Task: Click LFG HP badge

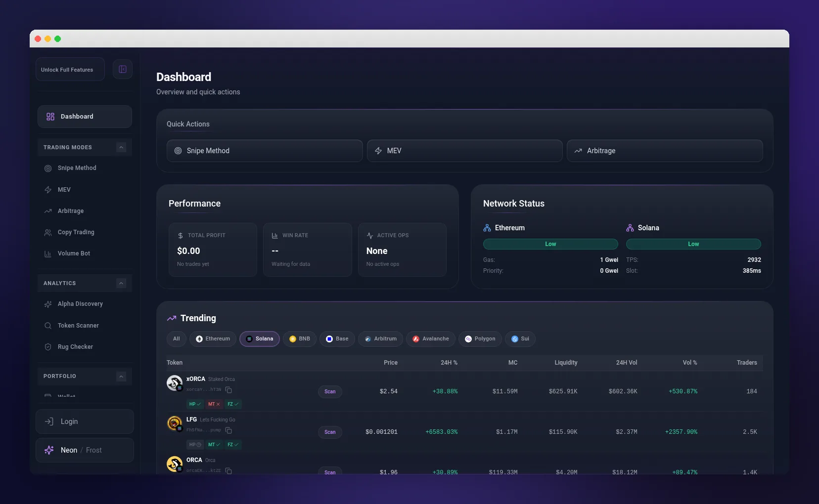Action: pyautogui.click(x=195, y=445)
